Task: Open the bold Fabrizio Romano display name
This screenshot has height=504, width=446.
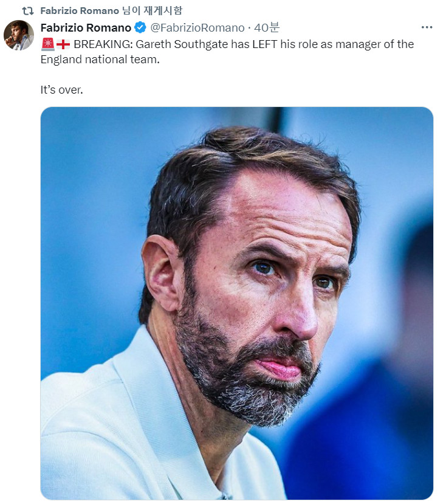Action: [86, 28]
